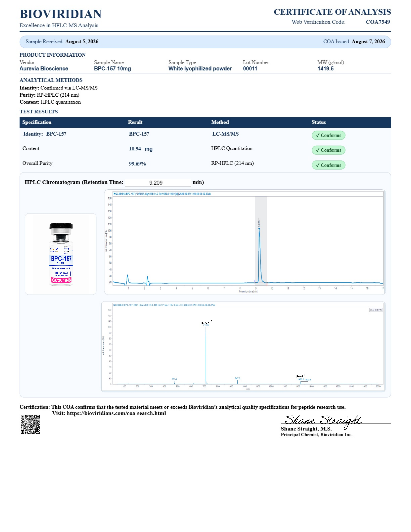Click the [M+2H]2+ peak label
This screenshot has height=532, width=411.
click(207, 322)
